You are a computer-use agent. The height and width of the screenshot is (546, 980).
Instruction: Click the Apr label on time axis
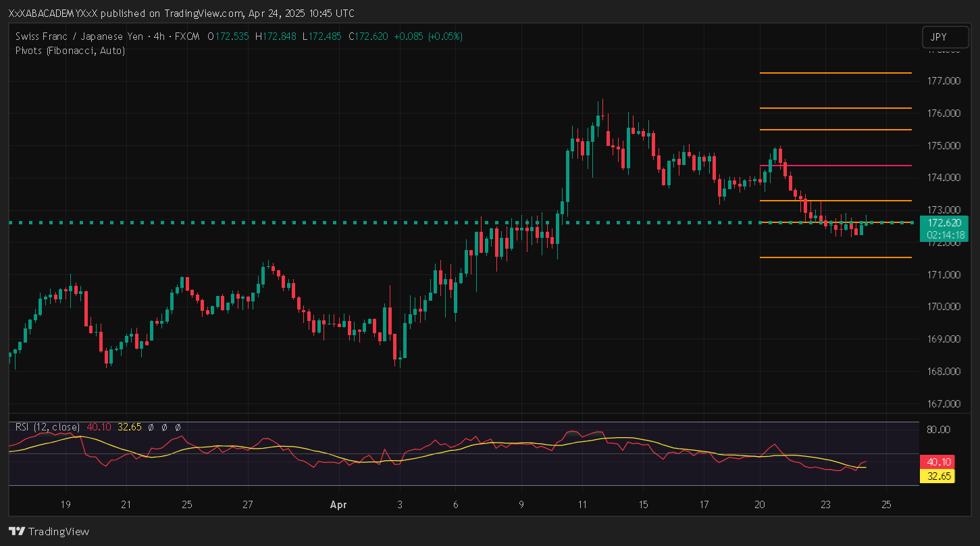coord(338,505)
